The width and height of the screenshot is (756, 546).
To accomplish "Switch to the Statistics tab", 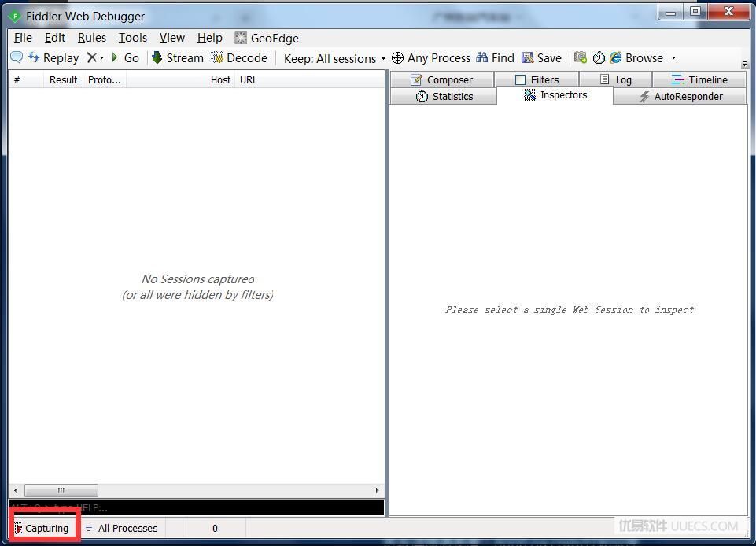I will [x=444, y=97].
